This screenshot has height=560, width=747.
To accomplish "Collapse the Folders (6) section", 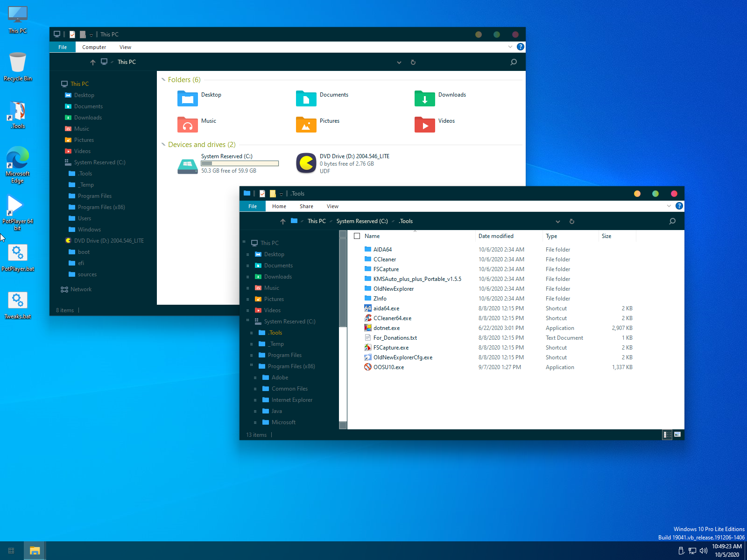I will click(x=163, y=79).
